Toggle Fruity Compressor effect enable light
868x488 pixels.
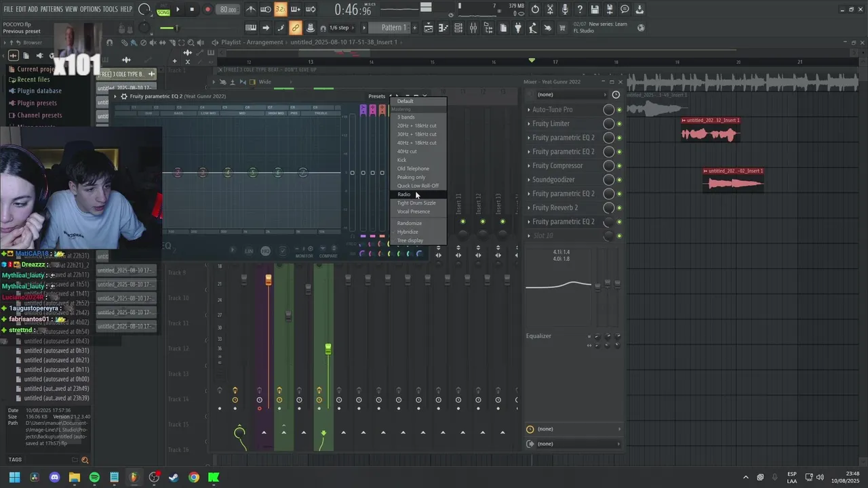click(619, 166)
